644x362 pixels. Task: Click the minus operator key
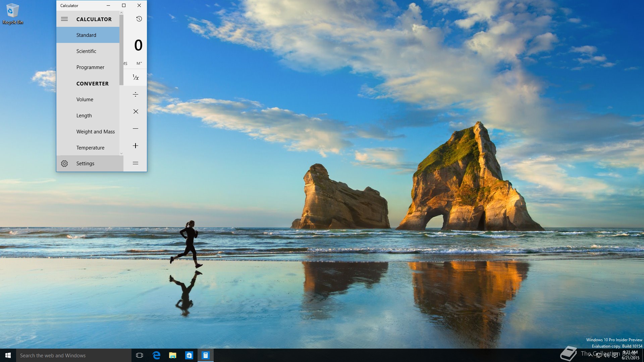point(136,129)
